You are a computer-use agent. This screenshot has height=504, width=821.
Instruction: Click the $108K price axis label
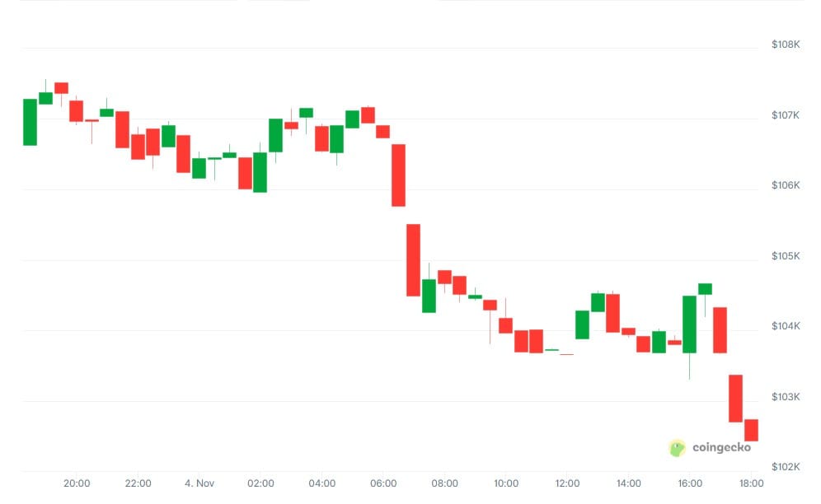click(786, 44)
